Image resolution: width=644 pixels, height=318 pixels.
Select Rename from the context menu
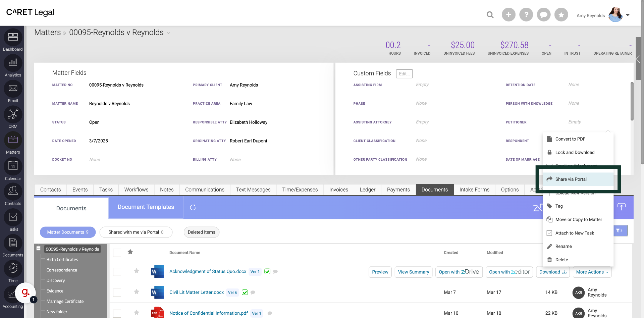click(x=578, y=246)
